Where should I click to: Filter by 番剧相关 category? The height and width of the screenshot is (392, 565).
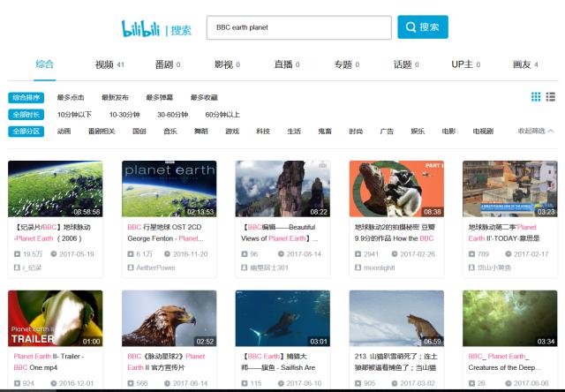pos(102,132)
